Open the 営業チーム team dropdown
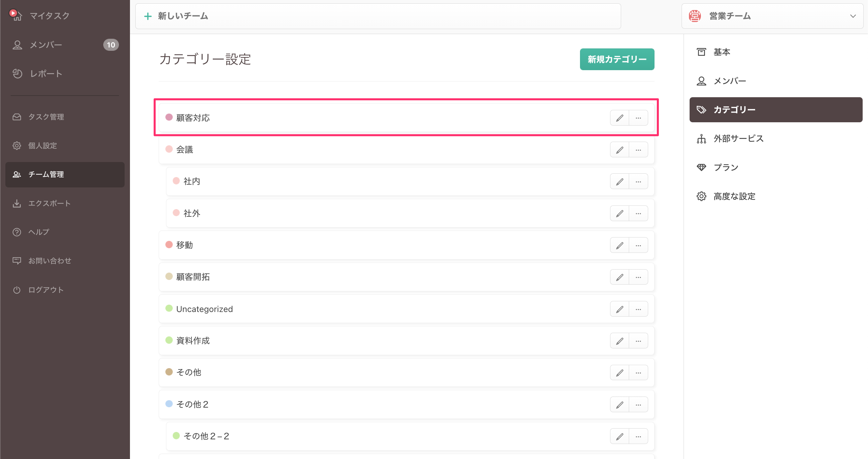 tap(772, 16)
